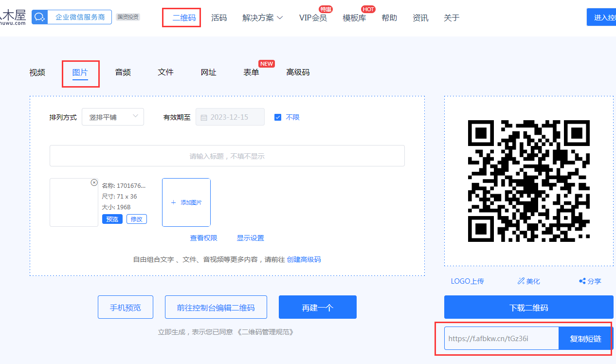Click the 分享 share icon
This screenshot has width=616, height=364.
[582, 281]
